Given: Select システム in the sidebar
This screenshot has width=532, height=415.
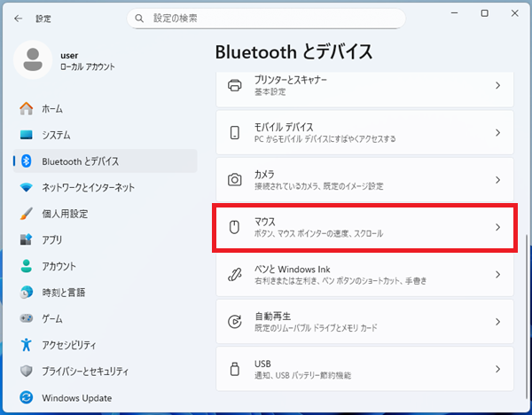Looking at the screenshot, I should coord(56,135).
